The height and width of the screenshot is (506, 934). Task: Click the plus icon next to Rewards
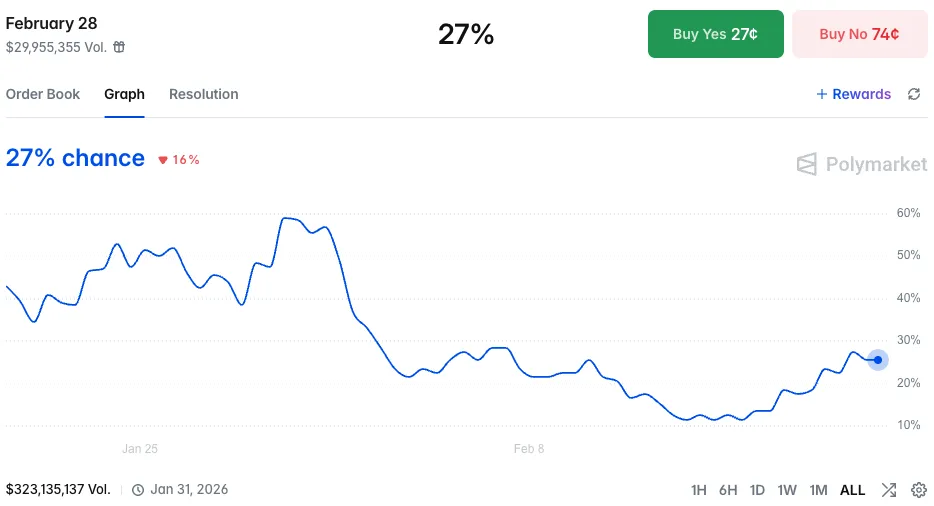[822, 94]
